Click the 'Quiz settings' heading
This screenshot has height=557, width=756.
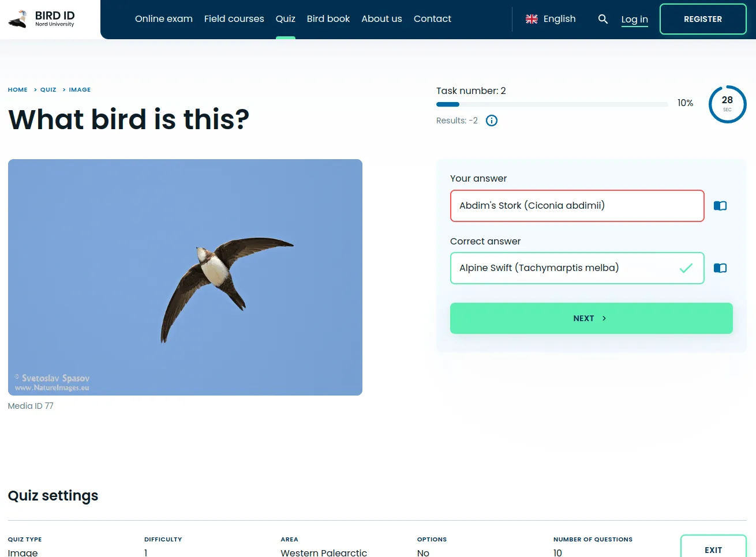(x=53, y=496)
